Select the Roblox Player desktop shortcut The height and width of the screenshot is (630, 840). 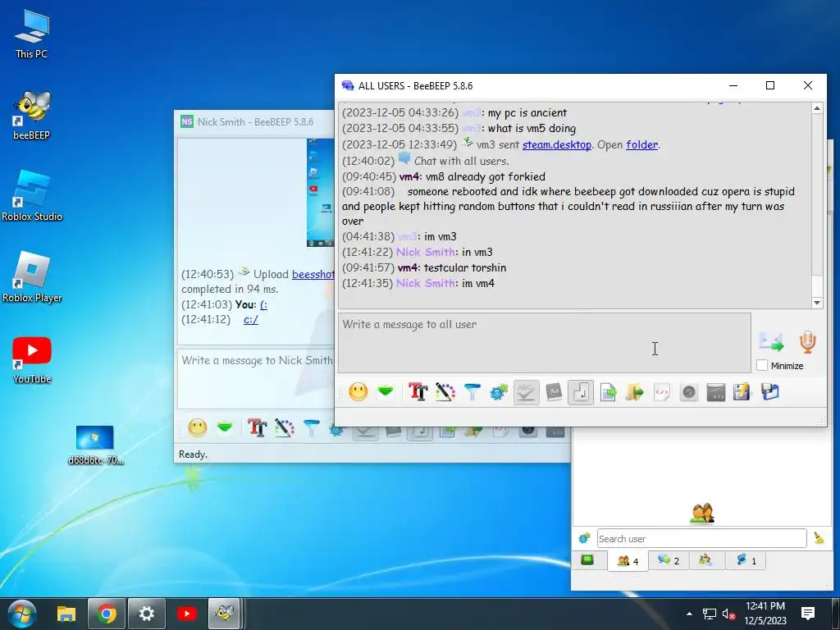(32, 277)
